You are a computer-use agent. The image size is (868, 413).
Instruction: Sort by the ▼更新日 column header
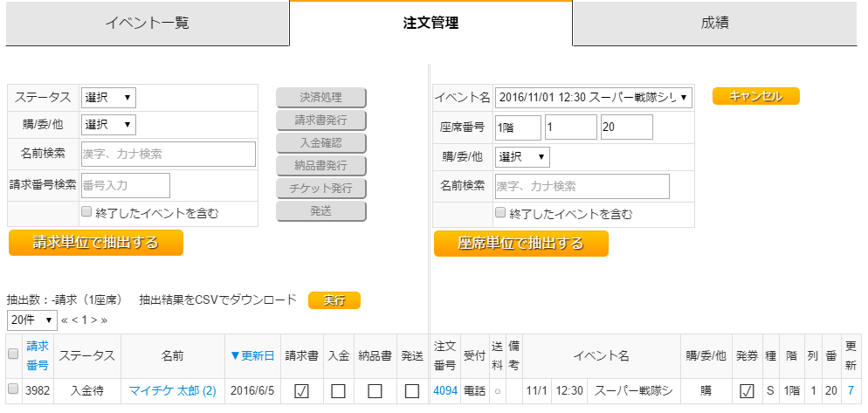point(251,355)
